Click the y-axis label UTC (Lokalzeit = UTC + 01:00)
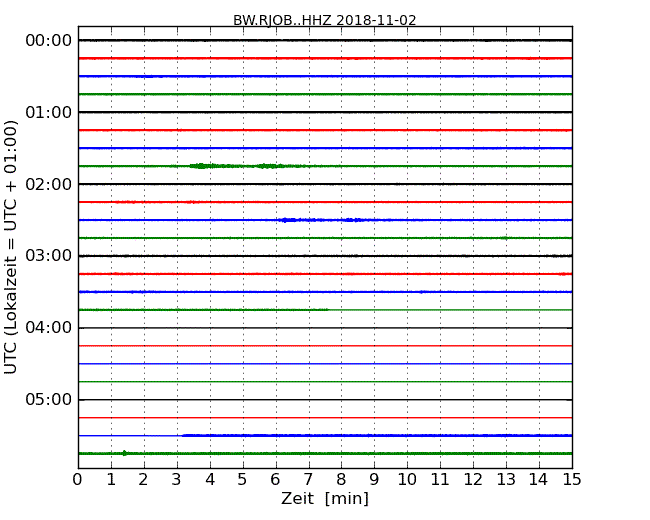 pyautogui.click(x=10, y=247)
